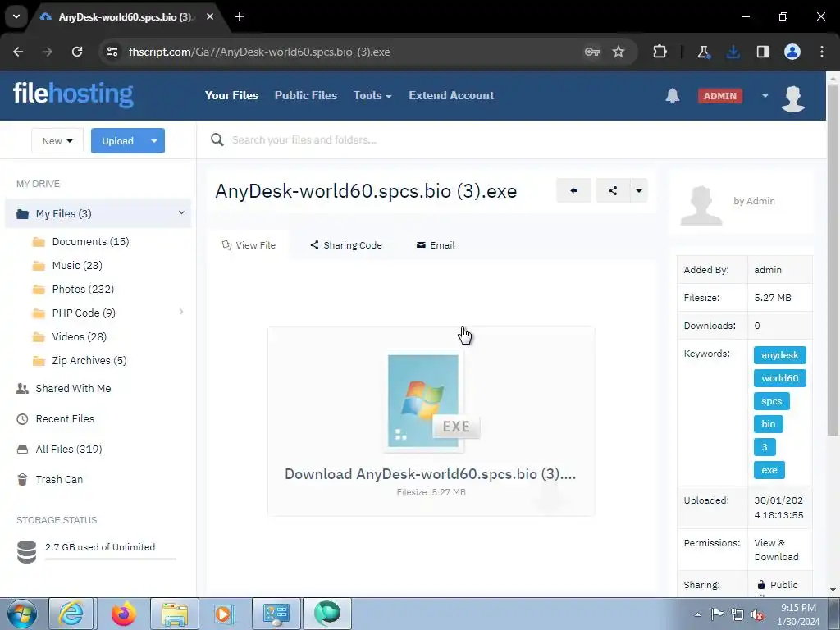
Task: Switch to the Email tab
Action: pyautogui.click(x=436, y=245)
